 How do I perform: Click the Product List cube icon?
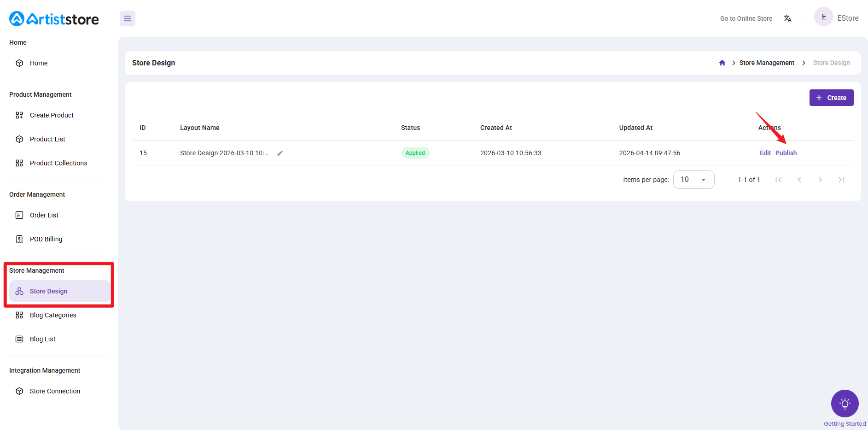(19, 139)
